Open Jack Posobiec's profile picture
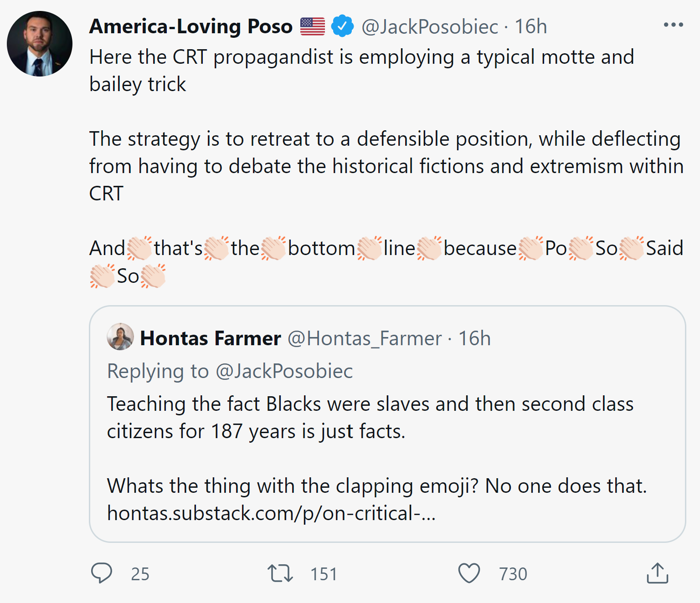Screen dimensions: 700x603 point(40,44)
